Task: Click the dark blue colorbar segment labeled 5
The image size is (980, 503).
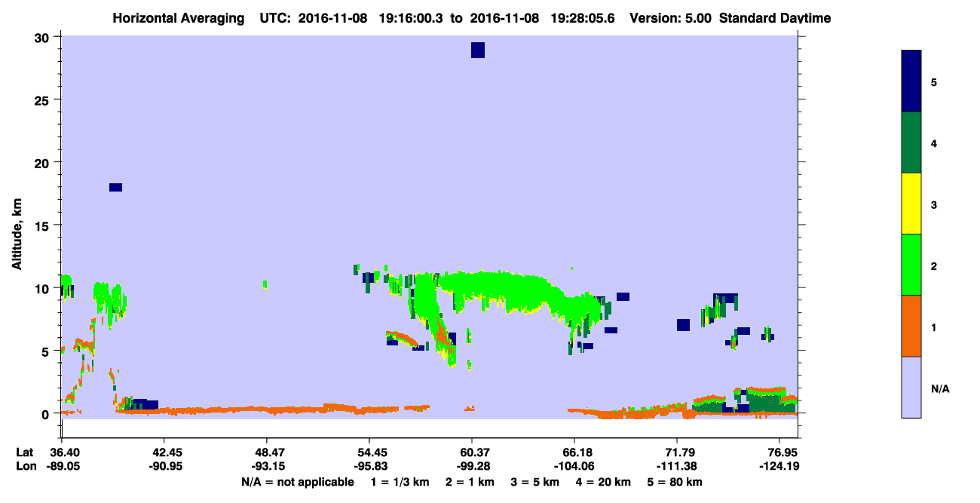Action: [x=911, y=81]
